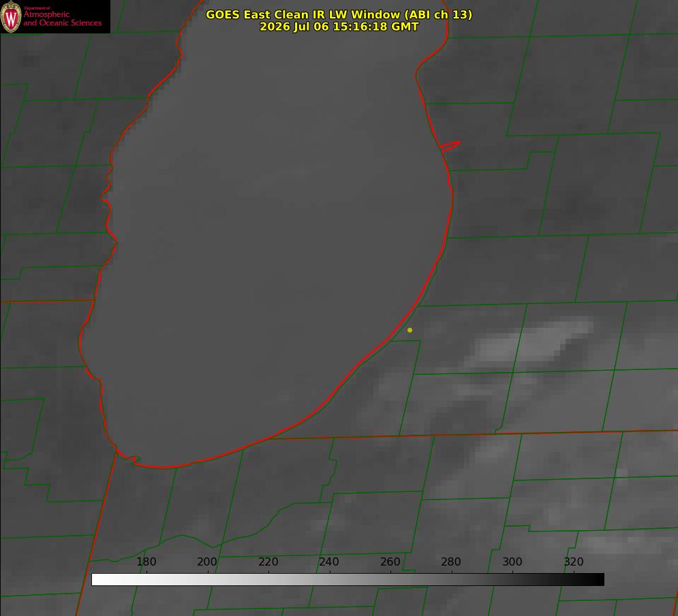678x616 pixels.
Task: Click the 280 label on the colorbar
Action: tap(451, 561)
